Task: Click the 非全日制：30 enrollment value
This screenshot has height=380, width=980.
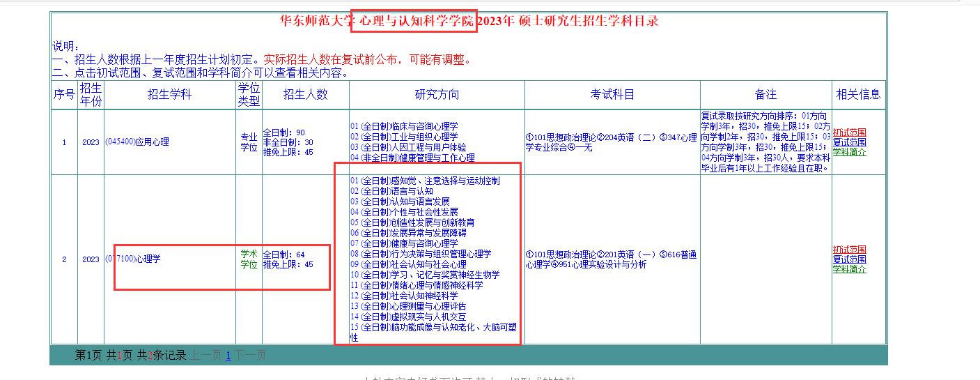Action: [288, 142]
